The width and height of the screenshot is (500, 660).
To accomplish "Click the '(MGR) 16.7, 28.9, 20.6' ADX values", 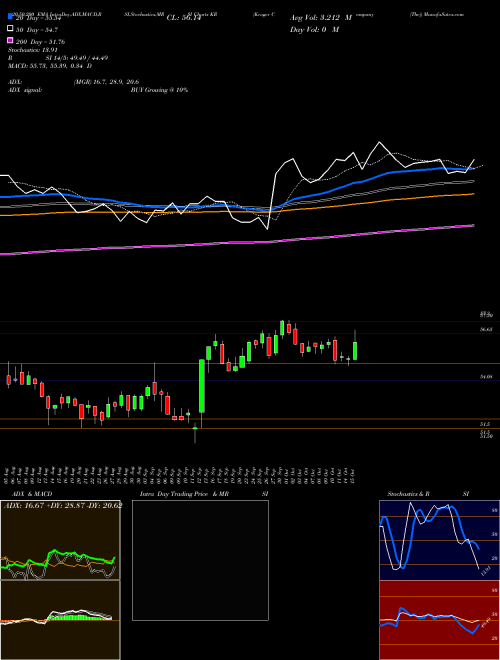I will point(106,82).
